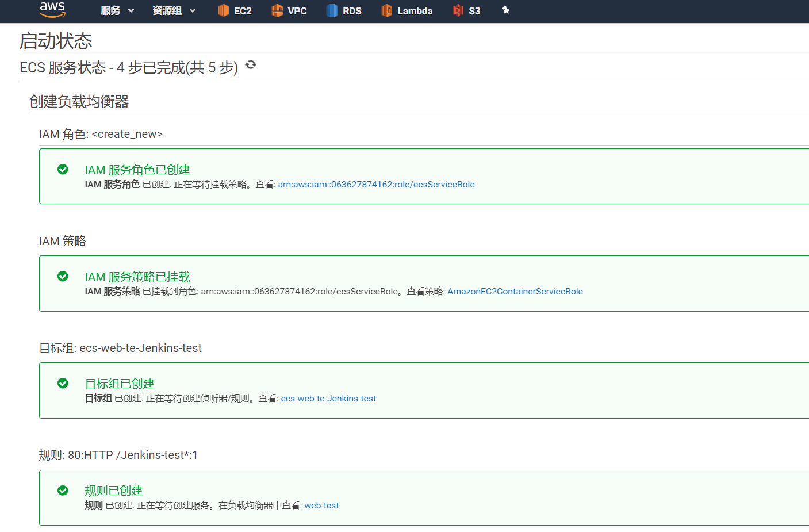Refresh the ECS 服务状态 progress

pos(250,65)
